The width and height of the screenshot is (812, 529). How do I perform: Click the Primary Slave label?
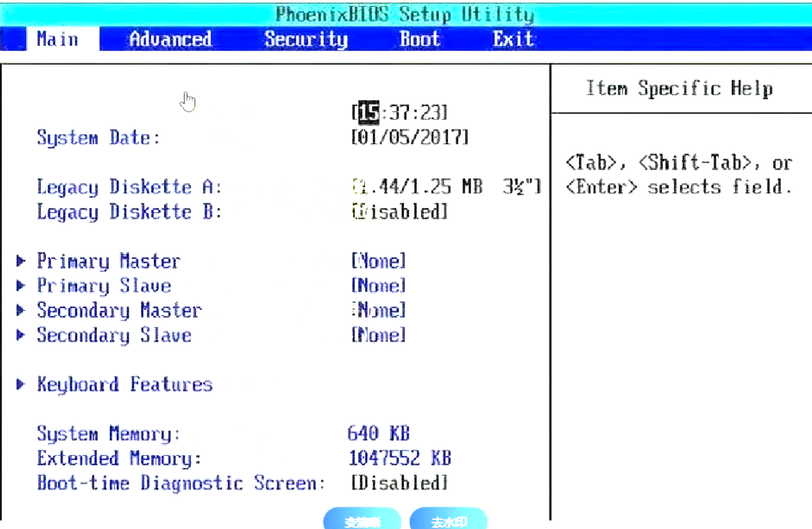(x=104, y=286)
